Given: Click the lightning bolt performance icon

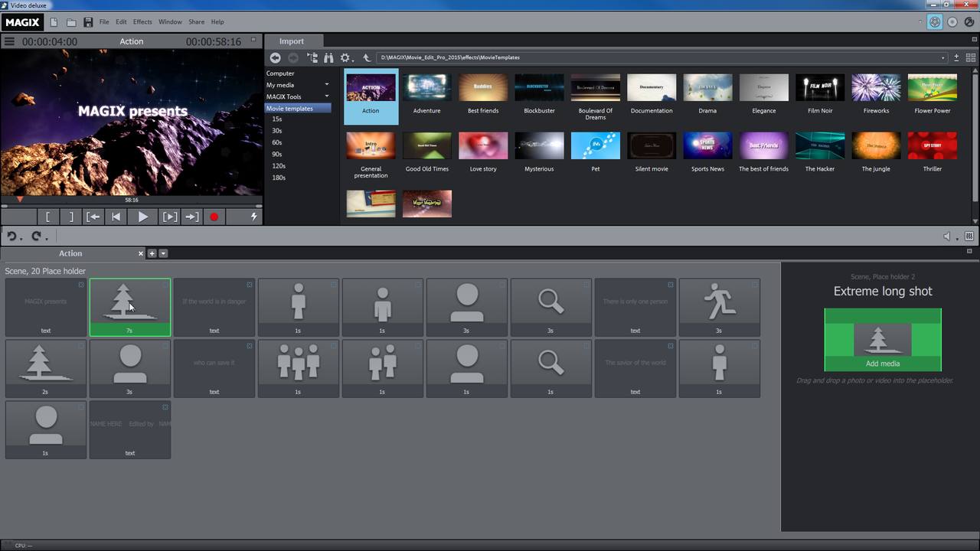Looking at the screenshot, I should (253, 217).
